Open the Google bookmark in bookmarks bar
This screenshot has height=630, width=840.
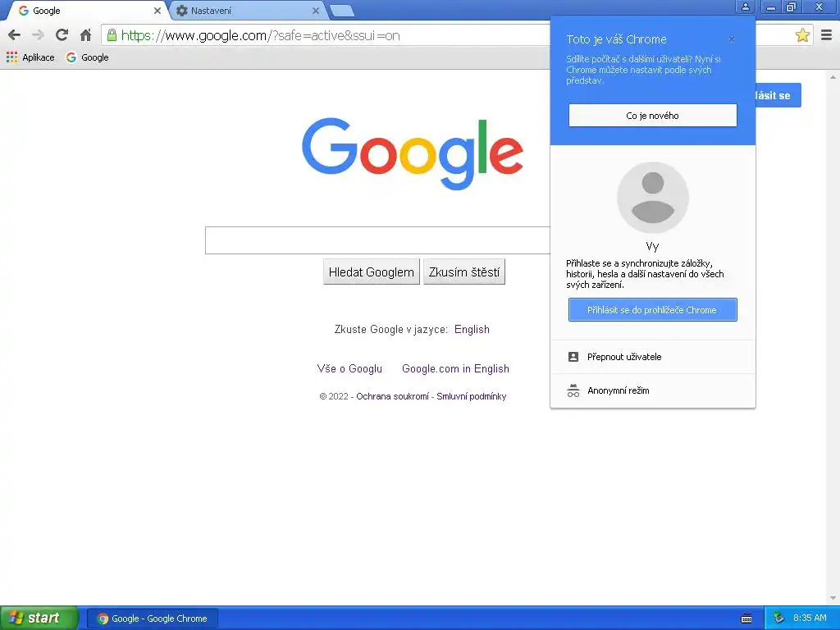(87, 57)
